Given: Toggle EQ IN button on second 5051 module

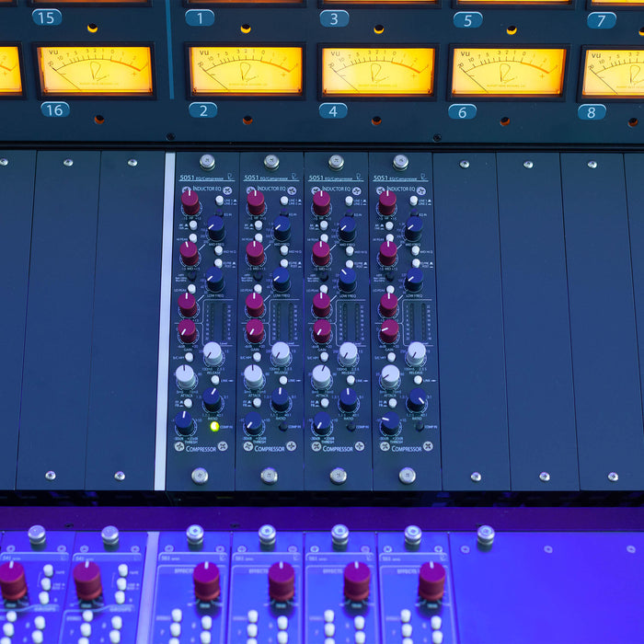Looking at the screenshot, I should click(284, 213).
